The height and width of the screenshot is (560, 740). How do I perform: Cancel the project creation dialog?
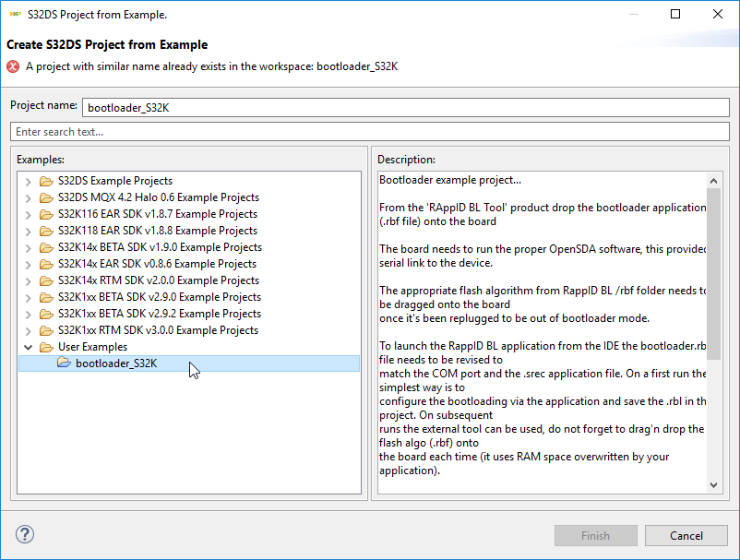[686, 535]
